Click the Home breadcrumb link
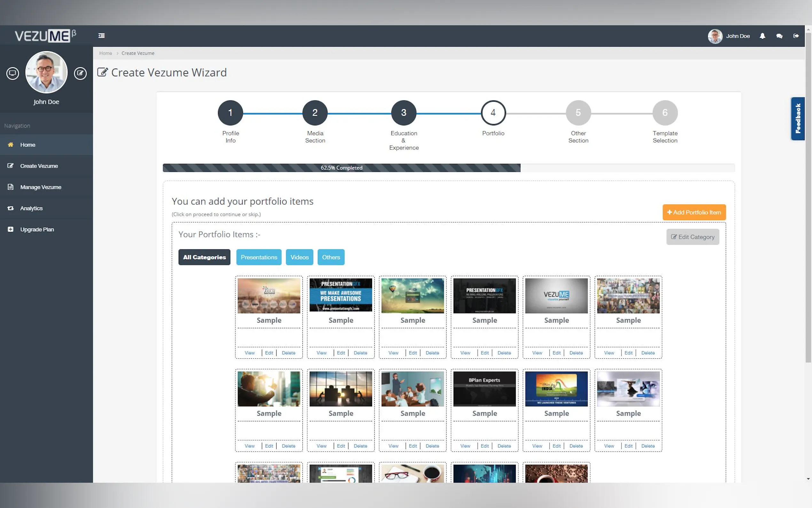The width and height of the screenshot is (812, 508). (x=105, y=53)
